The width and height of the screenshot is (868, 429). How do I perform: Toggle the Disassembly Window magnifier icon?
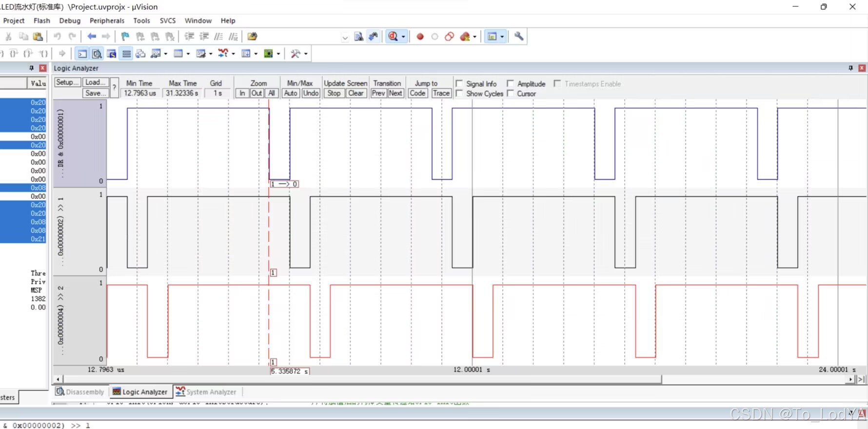pos(97,54)
